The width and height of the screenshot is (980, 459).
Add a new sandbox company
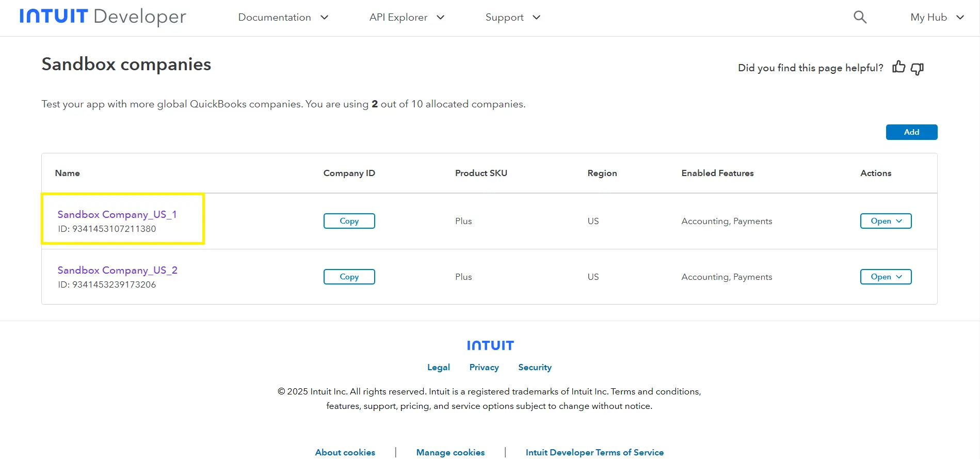[x=911, y=132]
